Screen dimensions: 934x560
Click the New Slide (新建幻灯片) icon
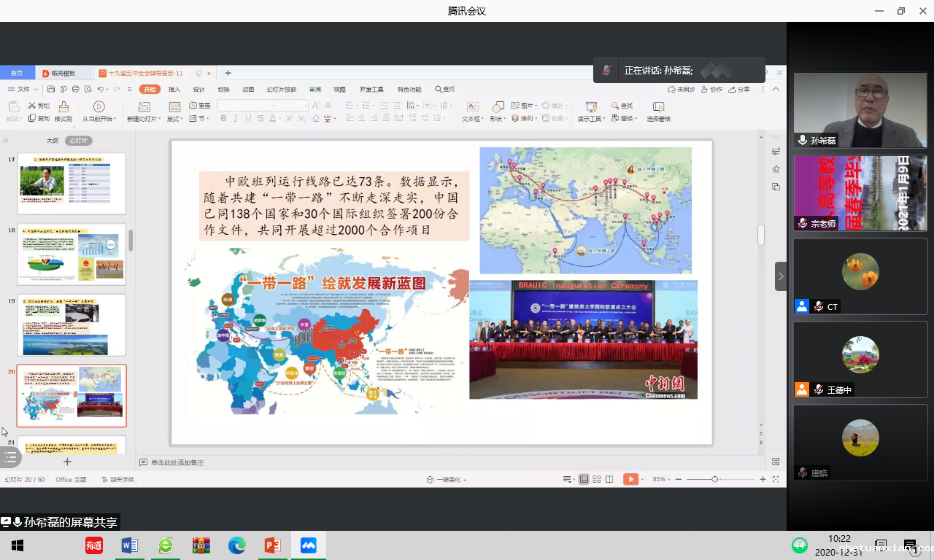[144, 107]
